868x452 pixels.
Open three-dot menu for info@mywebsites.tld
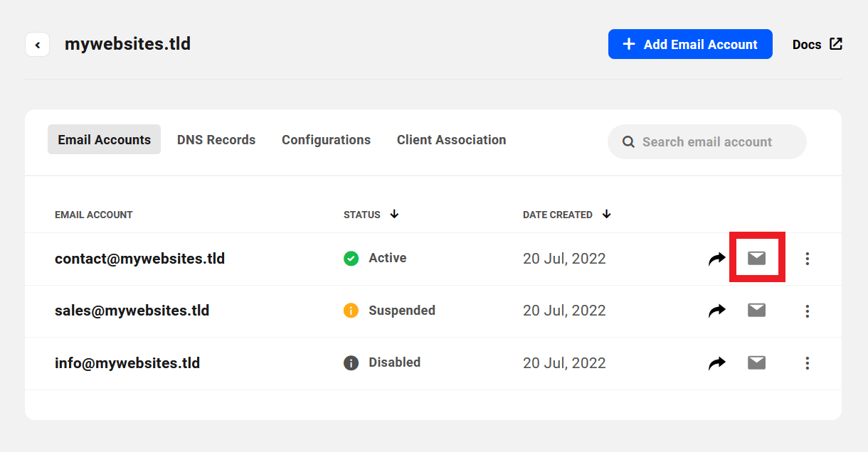808,363
